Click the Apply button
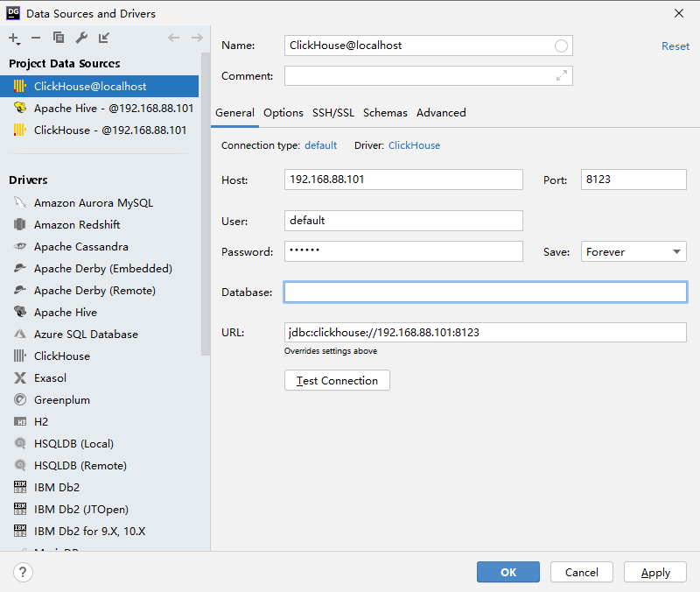The image size is (700, 592). [654, 572]
